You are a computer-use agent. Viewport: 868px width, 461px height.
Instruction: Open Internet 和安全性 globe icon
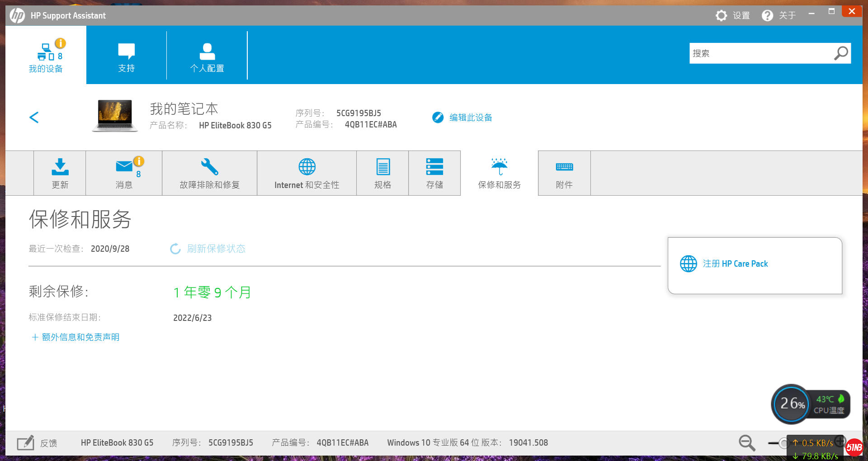[307, 167]
